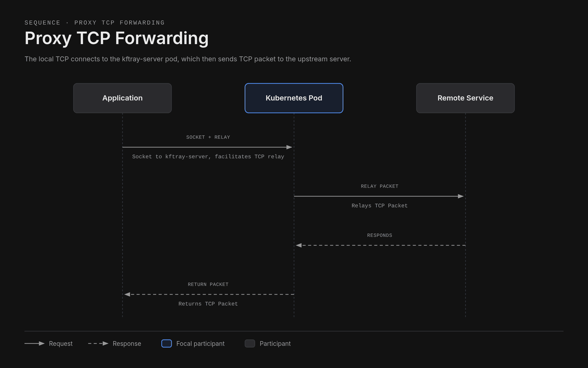Click arrowhead of Relay Packet request arrow

pos(461,196)
